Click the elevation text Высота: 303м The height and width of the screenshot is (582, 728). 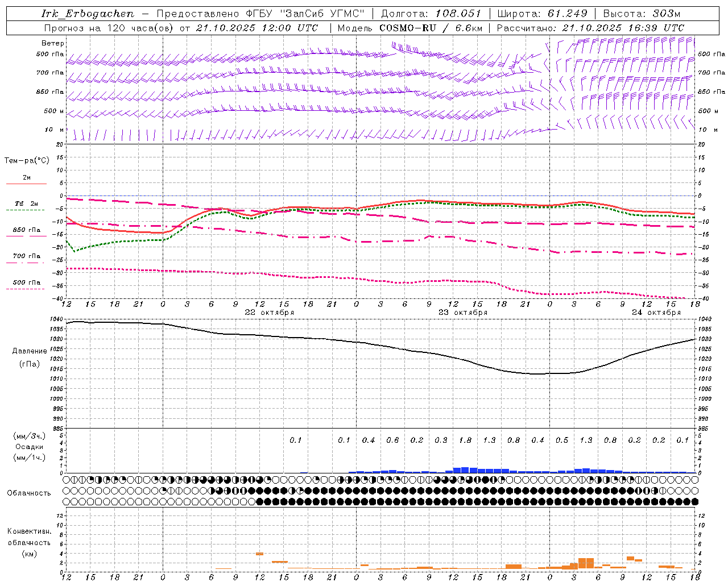[x=642, y=14]
